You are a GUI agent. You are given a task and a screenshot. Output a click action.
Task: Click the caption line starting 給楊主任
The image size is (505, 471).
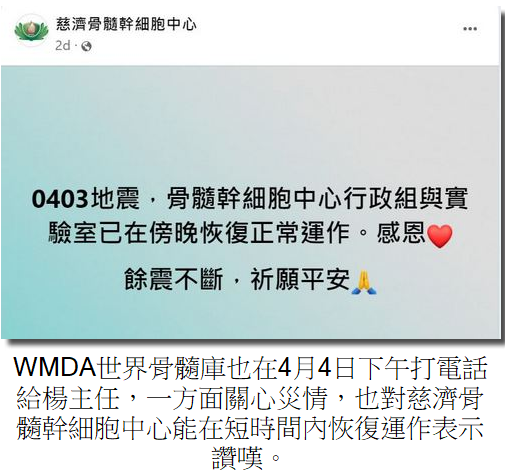(250, 398)
